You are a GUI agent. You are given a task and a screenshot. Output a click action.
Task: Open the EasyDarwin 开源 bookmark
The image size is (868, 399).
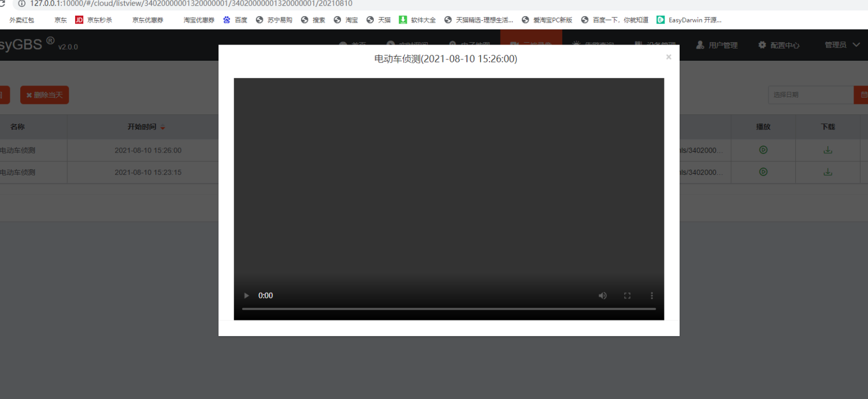click(x=689, y=20)
